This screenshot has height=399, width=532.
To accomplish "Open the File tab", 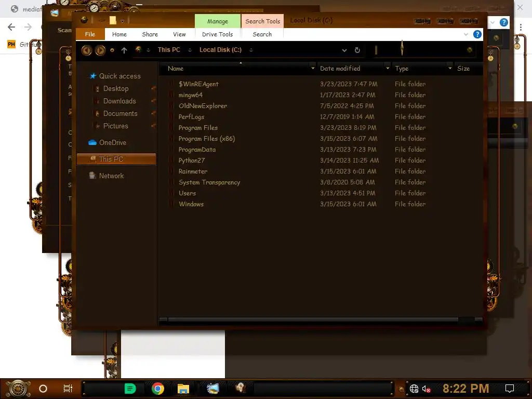I will (90, 34).
